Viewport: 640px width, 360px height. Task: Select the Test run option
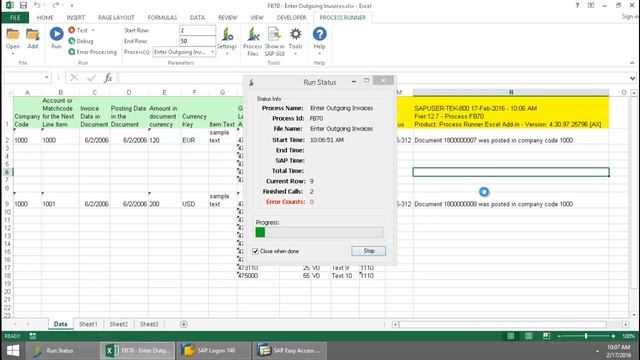click(x=79, y=30)
